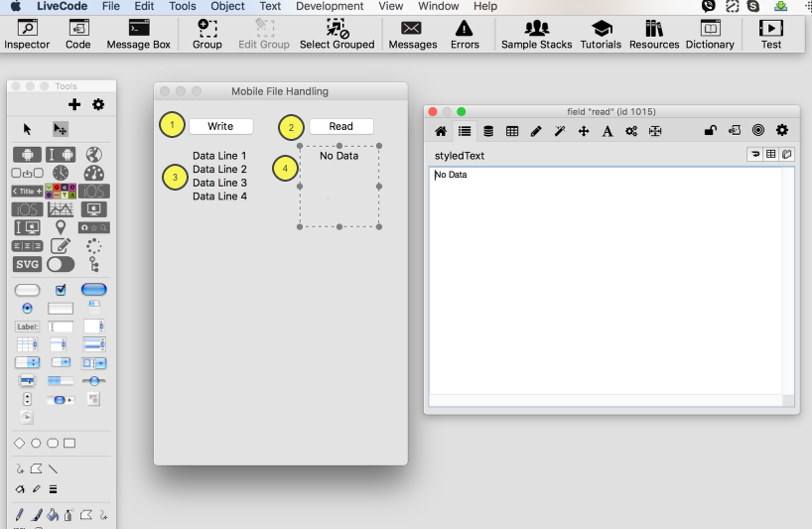Viewport: 812px width, 529px height.
Task: Select the slider control in Tools
Action: 93,381
